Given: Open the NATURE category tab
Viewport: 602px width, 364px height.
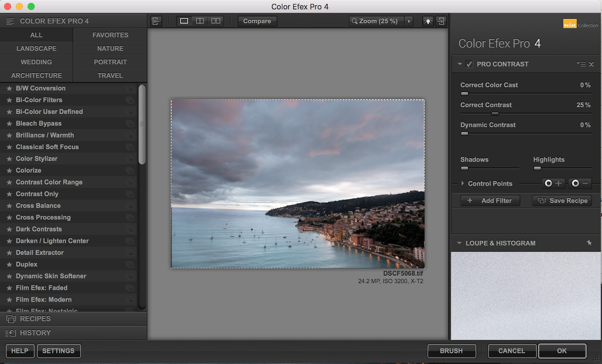Looking at the screenshot, I should 110,49.
